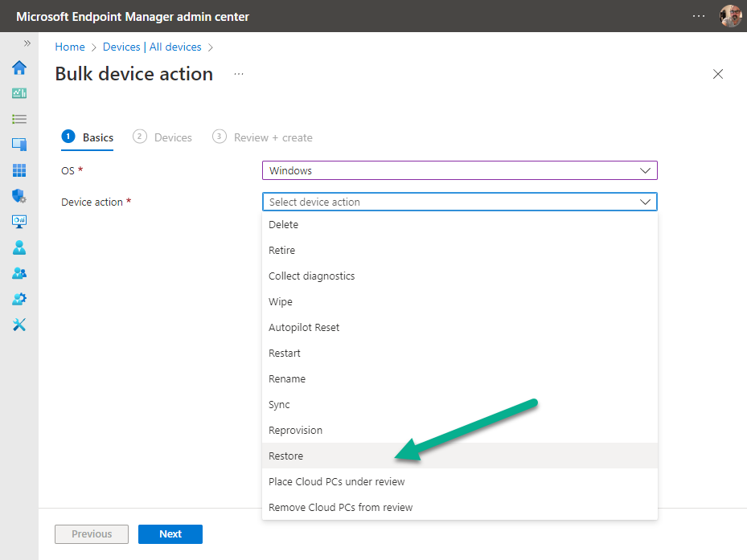Screen dimensions: 747x560
Task: Choose Retire device action
Action: 460,250
